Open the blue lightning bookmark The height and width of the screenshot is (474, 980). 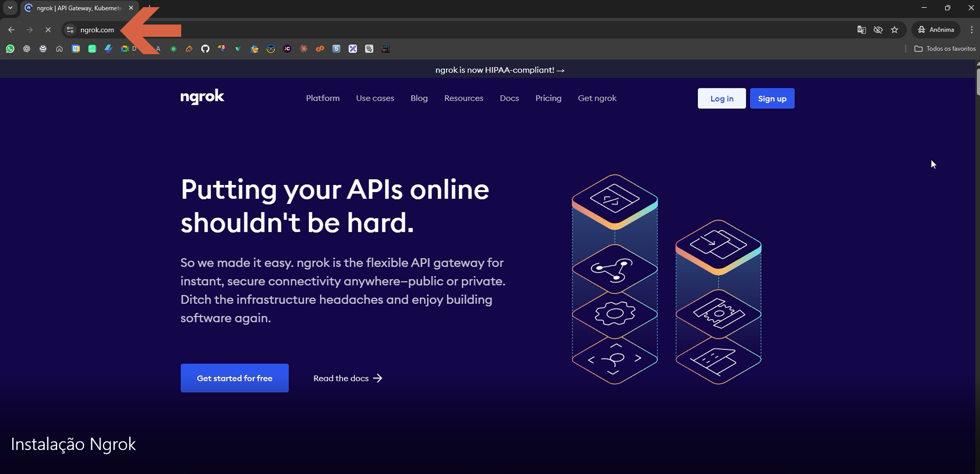[108, 49]
